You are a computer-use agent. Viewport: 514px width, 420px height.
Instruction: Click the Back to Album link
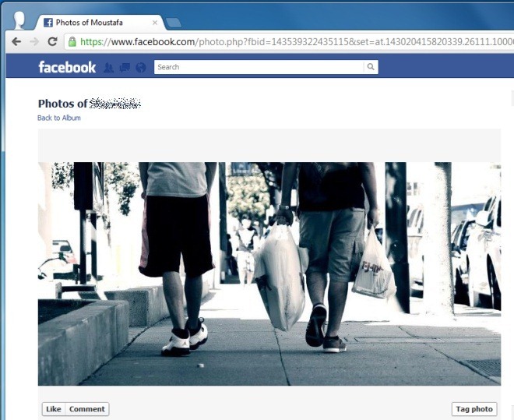tap(59, 118)
